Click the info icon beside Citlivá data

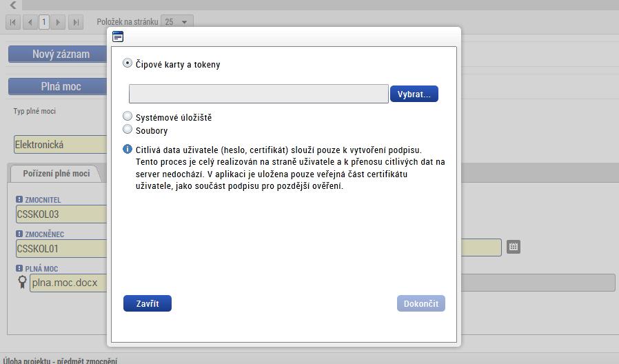[127, 149]
